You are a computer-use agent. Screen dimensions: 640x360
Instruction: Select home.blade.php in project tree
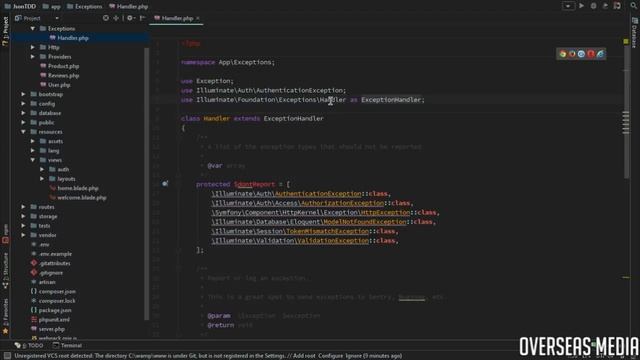(78, 188)
